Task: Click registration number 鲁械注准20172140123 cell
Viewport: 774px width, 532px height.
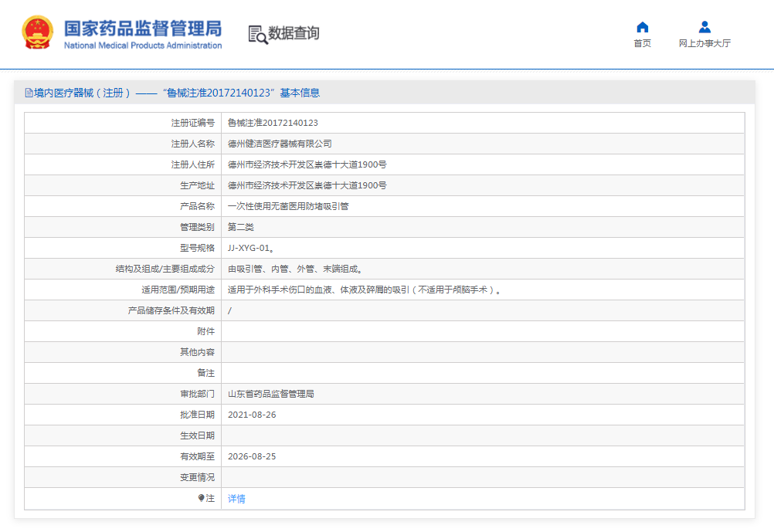Action: coord(273,123)
